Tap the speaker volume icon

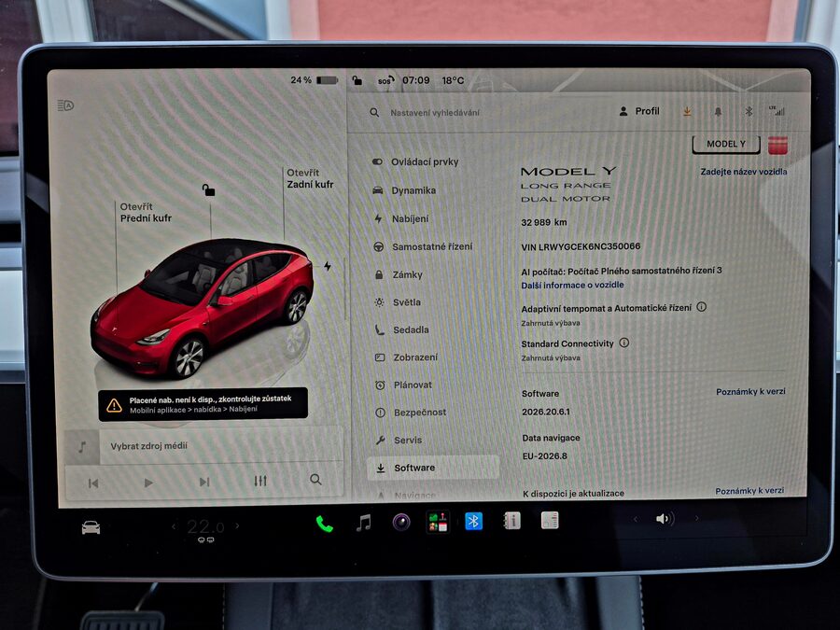665,519
